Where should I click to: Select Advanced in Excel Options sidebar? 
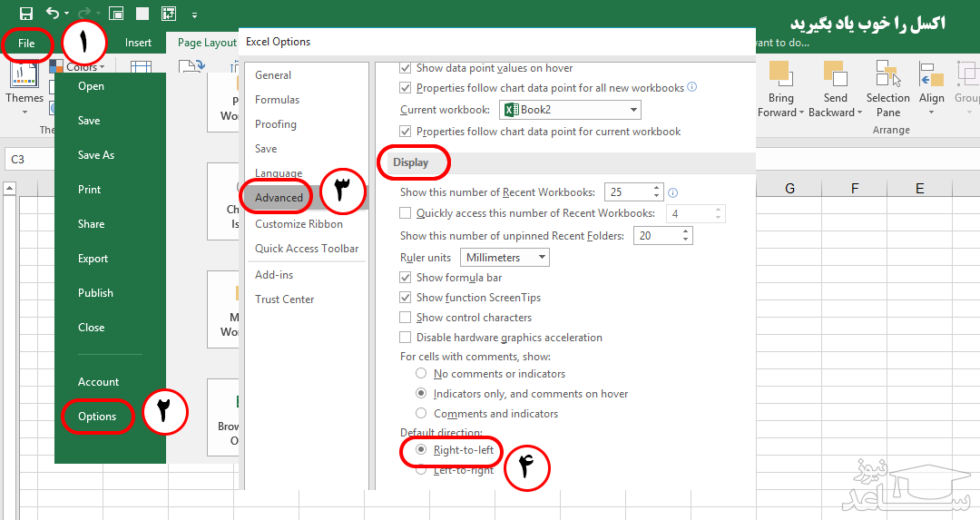(x=279, y=198)
